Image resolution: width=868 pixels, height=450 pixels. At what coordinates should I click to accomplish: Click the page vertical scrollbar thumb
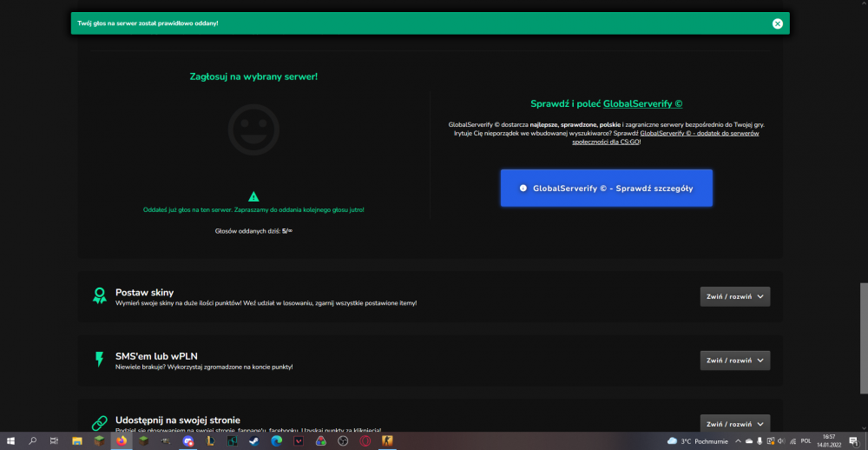coord(864,337)
